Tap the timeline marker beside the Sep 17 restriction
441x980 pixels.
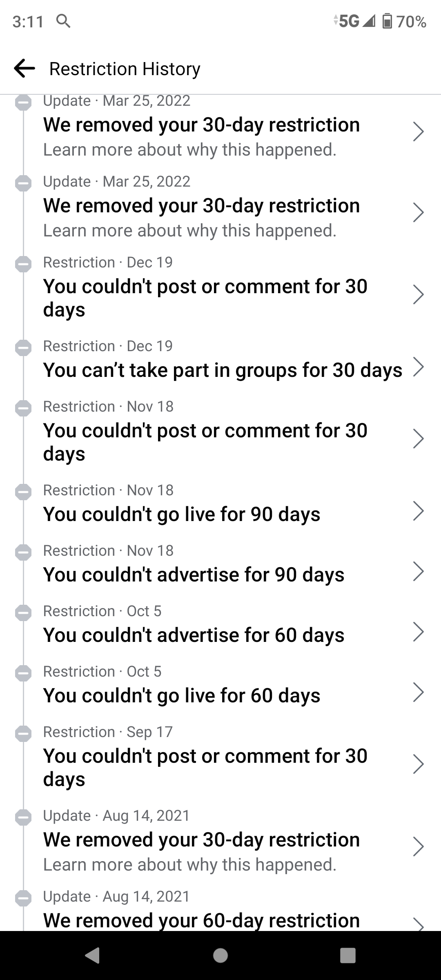coord(23,734)
